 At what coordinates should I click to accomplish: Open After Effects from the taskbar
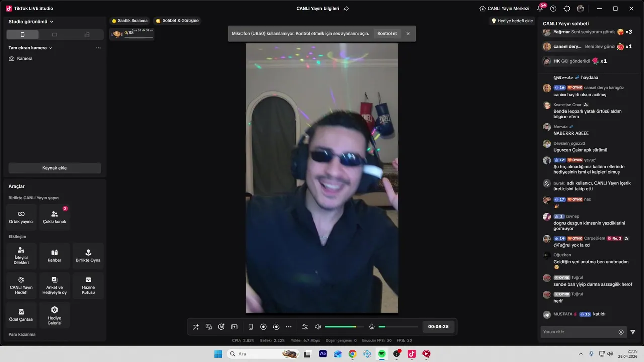point(323,354)
